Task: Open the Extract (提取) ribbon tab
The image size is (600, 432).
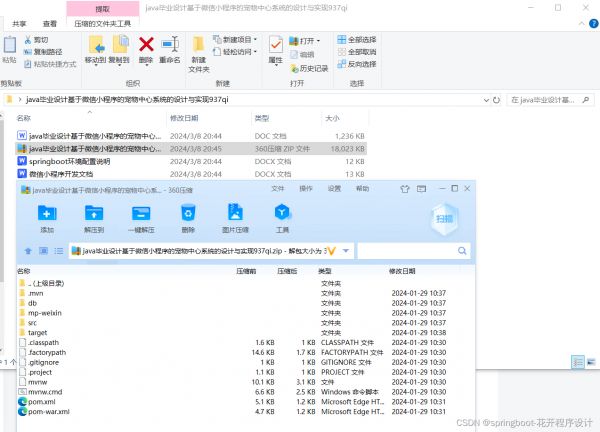Action: click(x=103, y=9)
